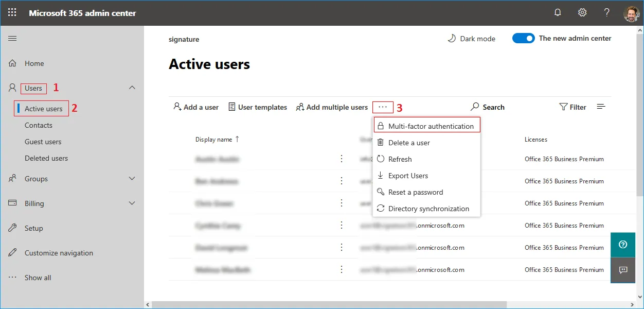Click Add a user button

coord(196,107)
